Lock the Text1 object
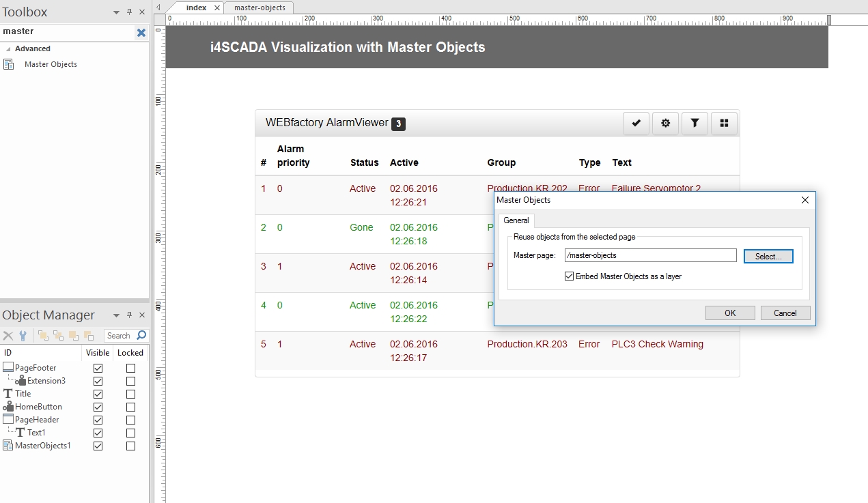This screenshot has width=868, height=503. [x=130, y=433]
